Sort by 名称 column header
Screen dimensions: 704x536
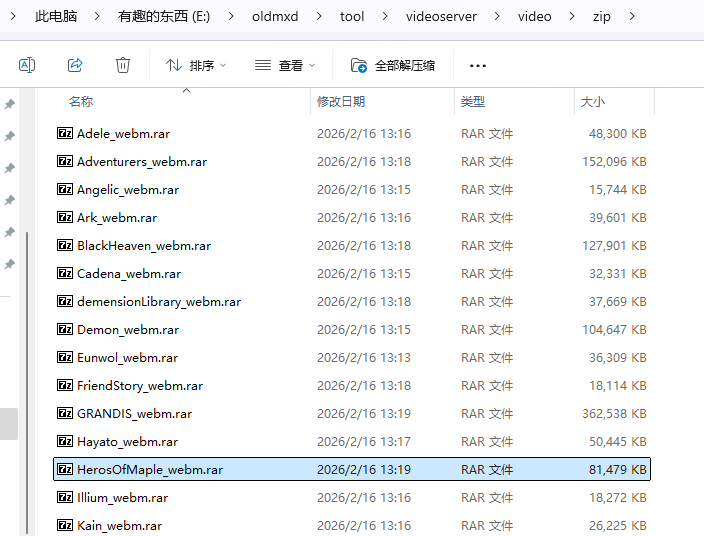(81, 102)
